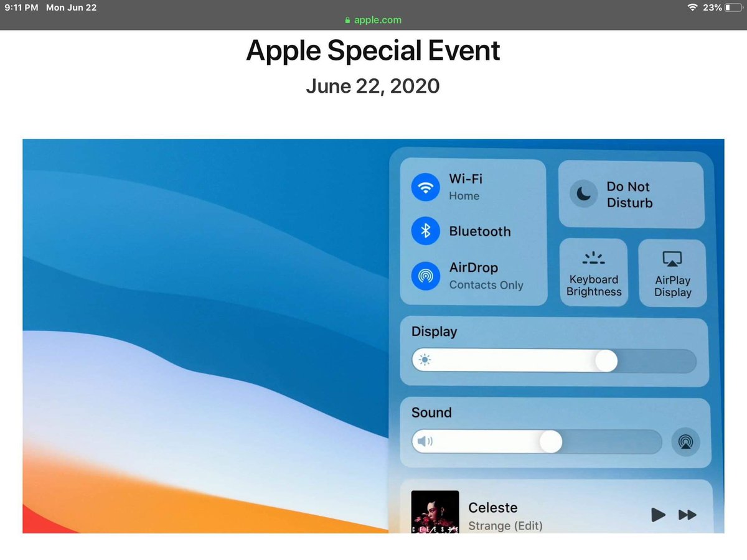Click the Sound volume slider knob
Viewport: 747px width, 560px height.
(x=550, y=442)
